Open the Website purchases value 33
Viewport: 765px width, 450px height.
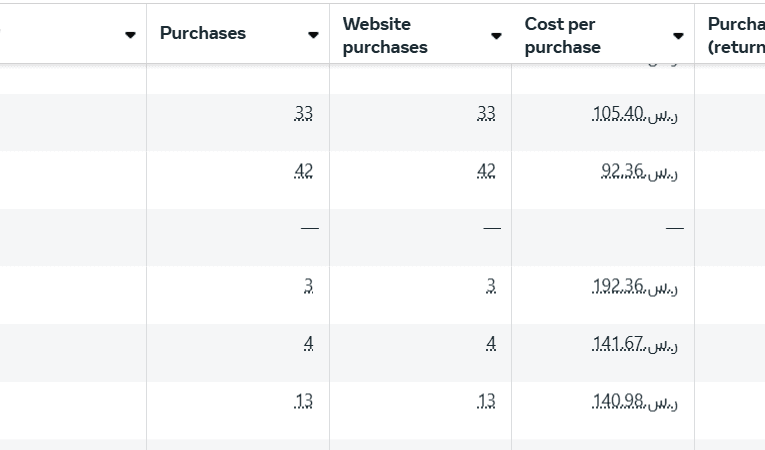tap(487, 114)
